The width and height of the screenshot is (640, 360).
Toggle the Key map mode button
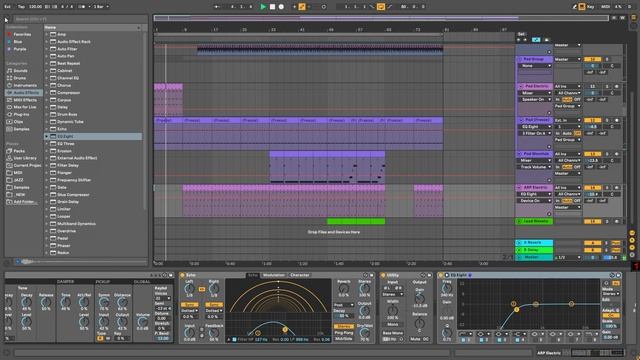(590, 7)
